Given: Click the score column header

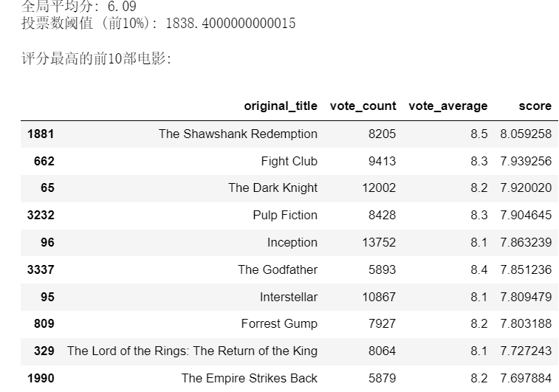Looking at the screenshot, I should (x=535, y=106).
